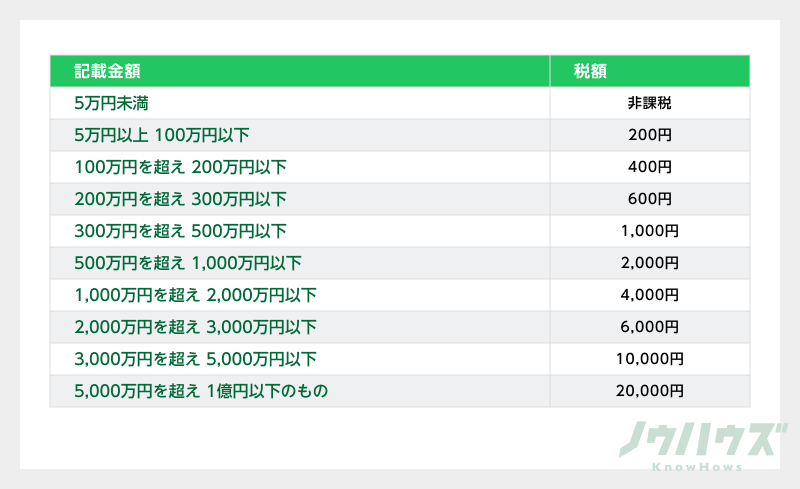Select the 300万円を超え 500万円以下 cell
This screenshot has width=800, height=489.
180,231
